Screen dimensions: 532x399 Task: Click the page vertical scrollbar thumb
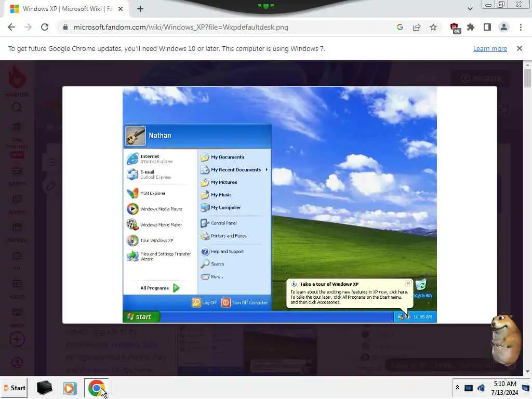coord(527,78)
